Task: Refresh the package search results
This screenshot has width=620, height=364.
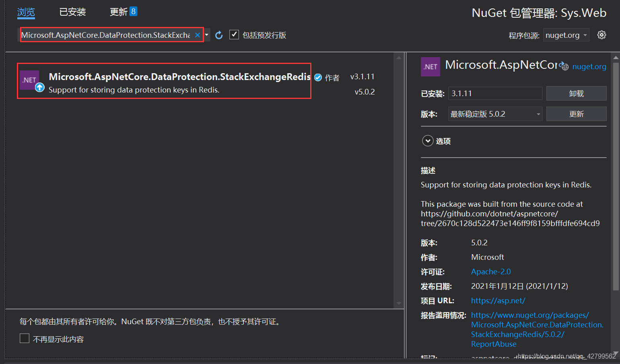Action: (x=219, y=35)
